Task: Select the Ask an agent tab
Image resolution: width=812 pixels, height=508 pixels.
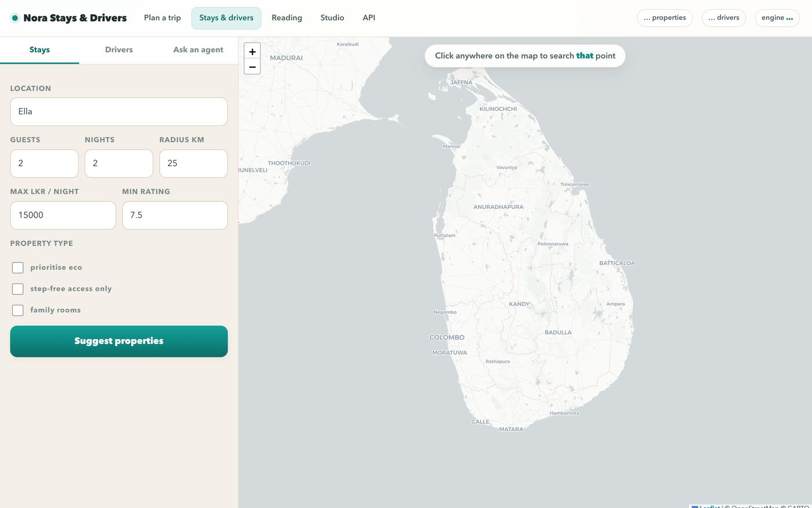Action: click(198, 50)
